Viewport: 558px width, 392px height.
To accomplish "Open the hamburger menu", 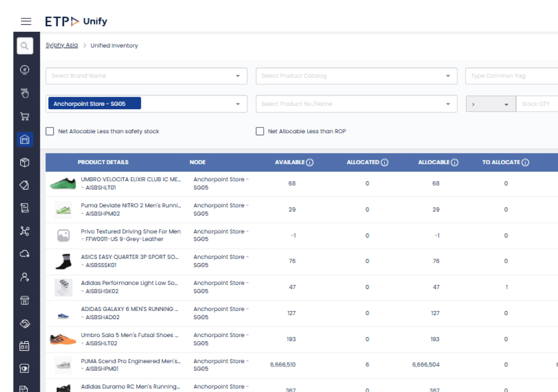I will point(26,21).
